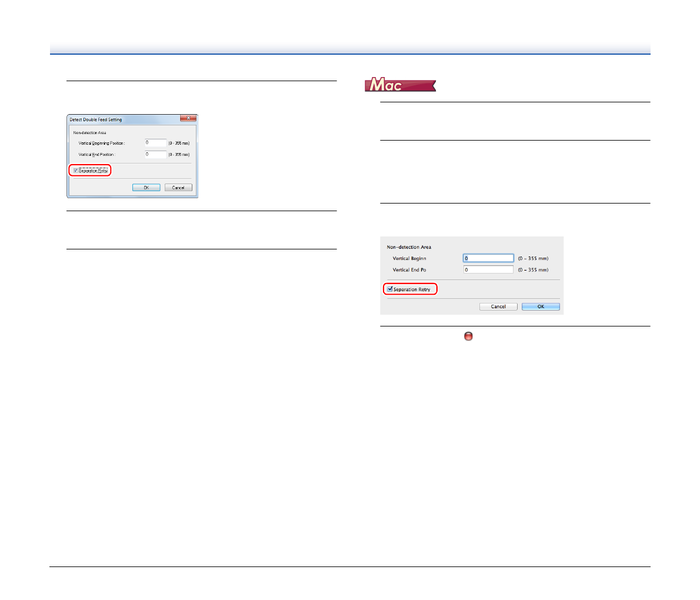Confirm with the blue OK button in Mac dialog

tap(541, 306)
